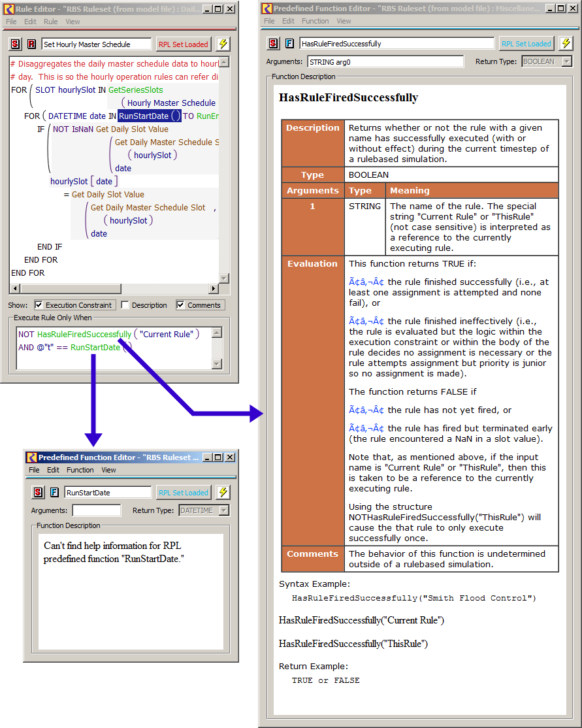Click RPL Set Loaded button in HasRuleFiredSuccessfully editor
Viewport: 582px width, 728px height.
(526, 43)
